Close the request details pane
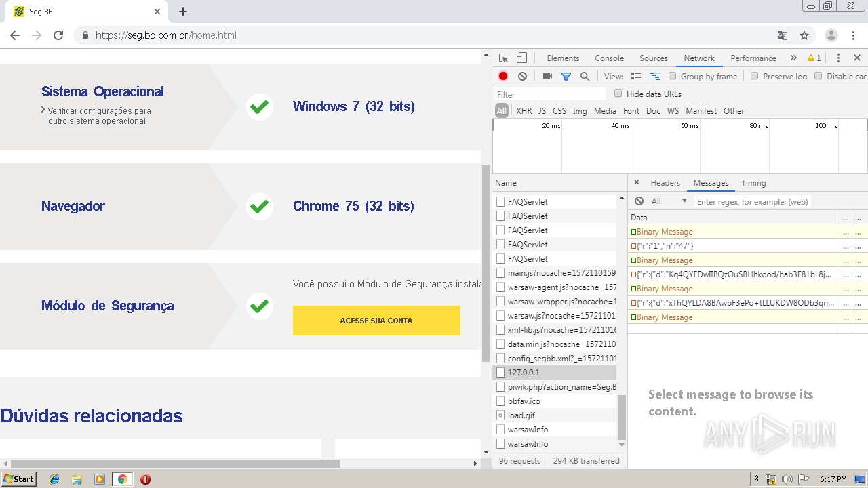Image resolution: width=868 pixels, height=488 pixels. click(x=636, y=183)
